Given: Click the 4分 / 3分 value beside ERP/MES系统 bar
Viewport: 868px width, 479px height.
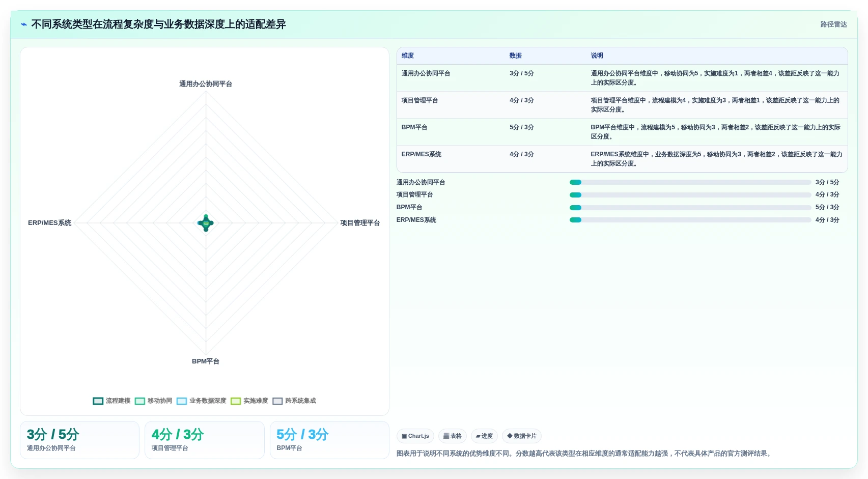Looking at the screenshot, I should pos(827,220).
